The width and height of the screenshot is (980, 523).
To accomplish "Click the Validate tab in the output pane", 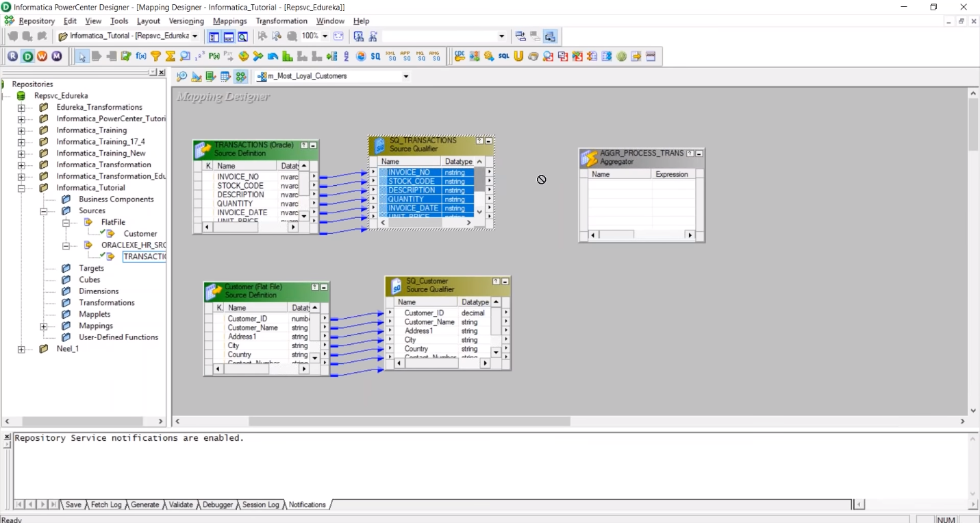I will pyautogui.click(x=180, y=504).
